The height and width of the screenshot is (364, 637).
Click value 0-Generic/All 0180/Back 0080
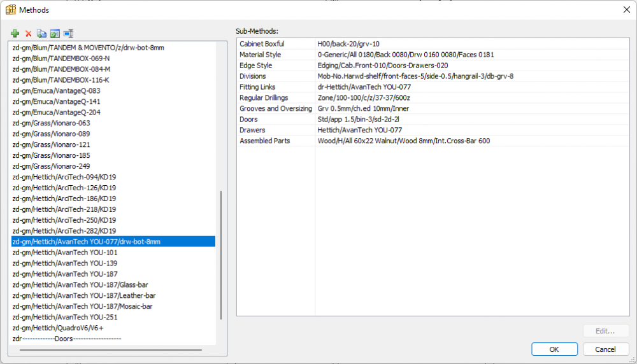(406, 54)
